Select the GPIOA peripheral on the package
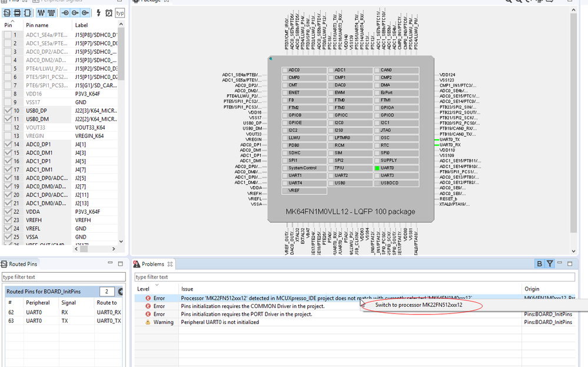 click(396, 108)
